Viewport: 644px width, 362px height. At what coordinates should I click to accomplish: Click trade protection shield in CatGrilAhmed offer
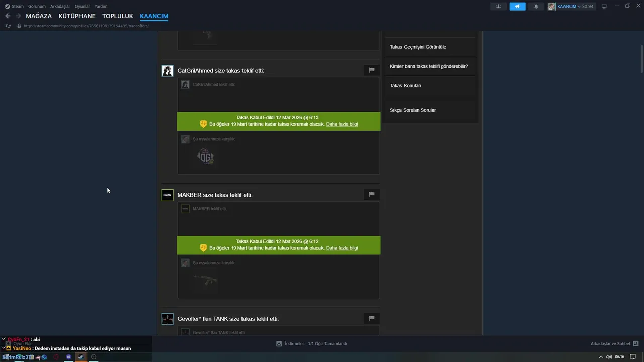point(203,124)
